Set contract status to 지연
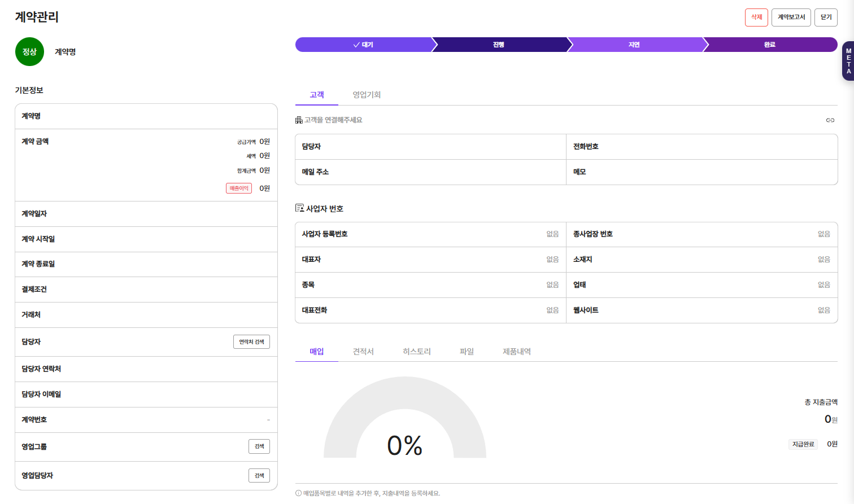The image size is (854, 504). tap(634, 45)
